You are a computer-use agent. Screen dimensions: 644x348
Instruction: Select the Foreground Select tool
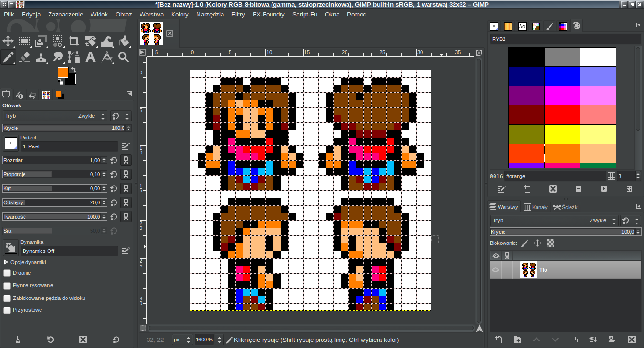point(41,41)
